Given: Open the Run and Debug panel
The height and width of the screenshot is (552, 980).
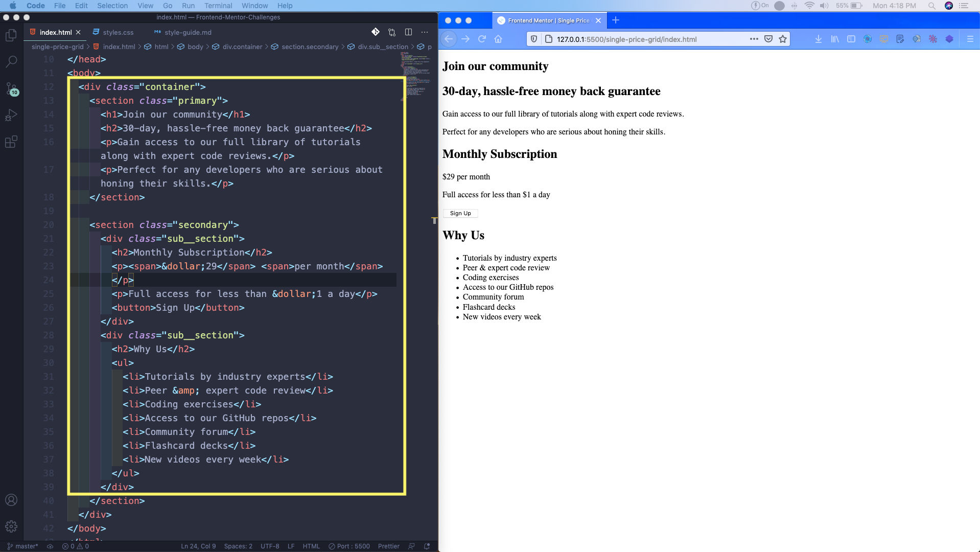Looking at the screenshot, I should coord(11,115).
